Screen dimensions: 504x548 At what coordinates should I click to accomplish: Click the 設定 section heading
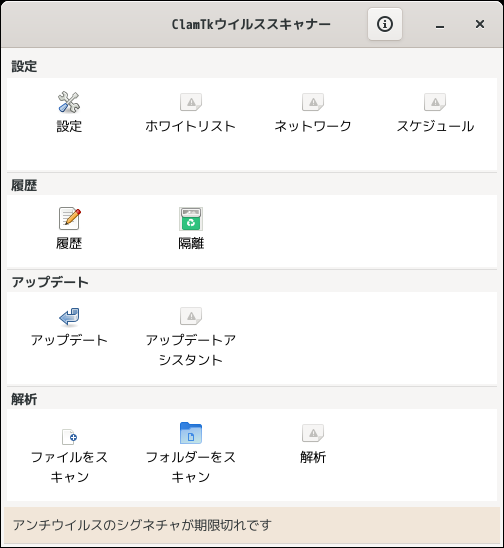tap(24, 66)
